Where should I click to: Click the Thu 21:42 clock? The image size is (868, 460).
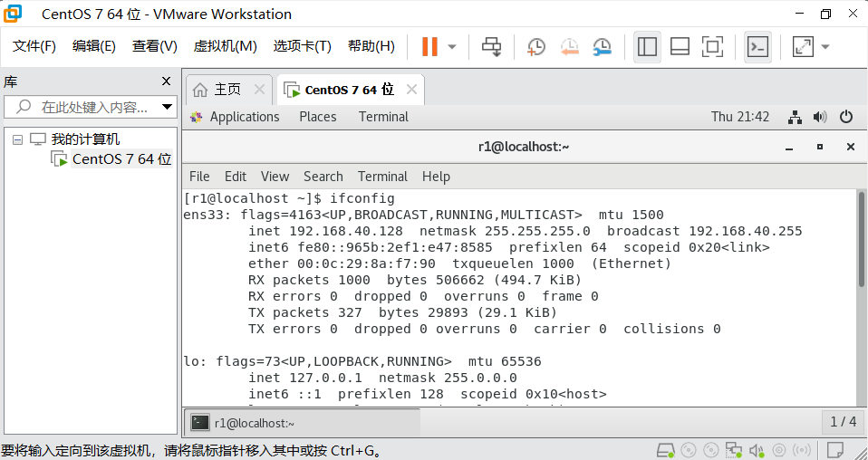[740, 117]
